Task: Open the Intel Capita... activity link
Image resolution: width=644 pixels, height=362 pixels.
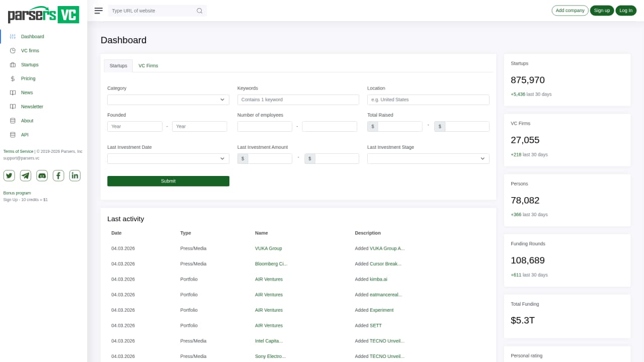Action: point(269,341)
